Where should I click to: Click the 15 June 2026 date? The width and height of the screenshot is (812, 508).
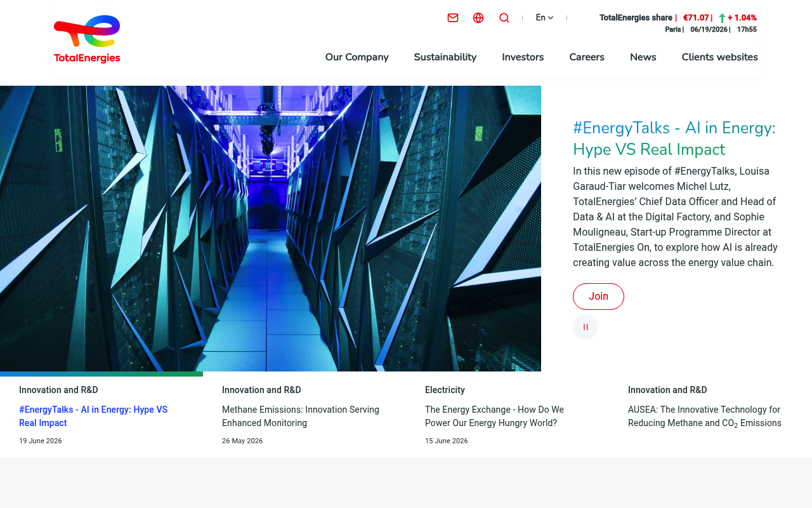pyautogui.click(x=447, y=441)
